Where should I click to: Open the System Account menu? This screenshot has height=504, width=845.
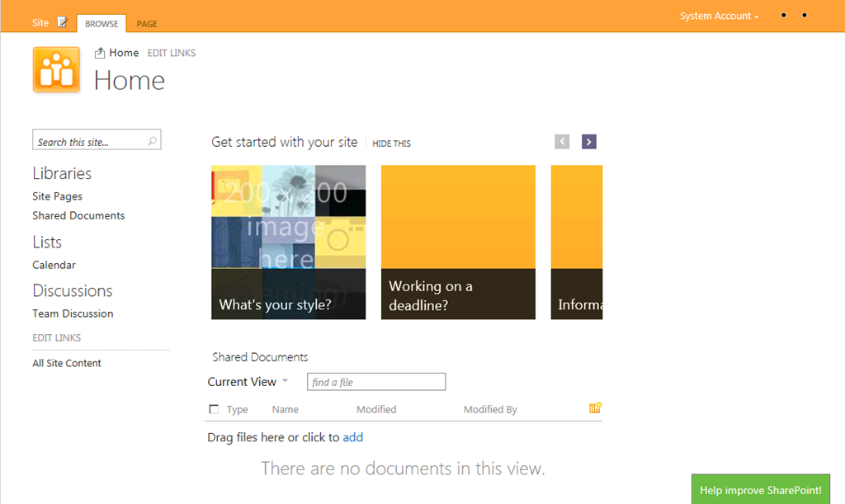pos(719,16)
